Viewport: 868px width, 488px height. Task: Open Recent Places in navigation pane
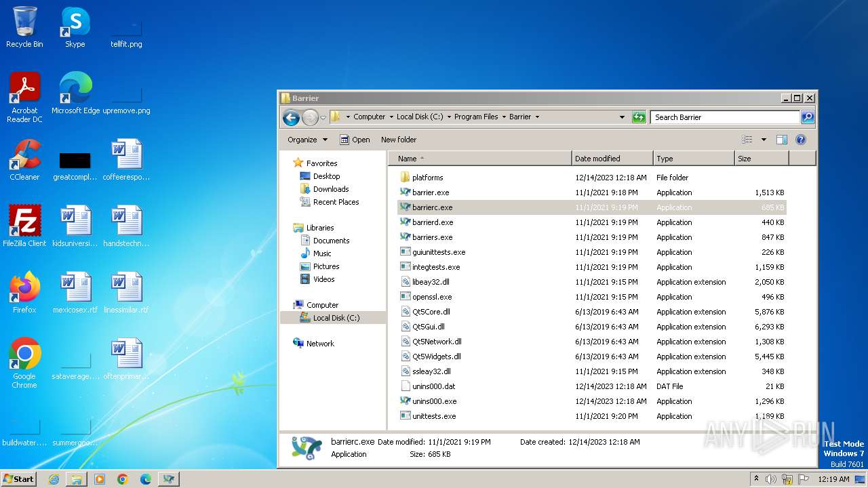pos(336,202)
